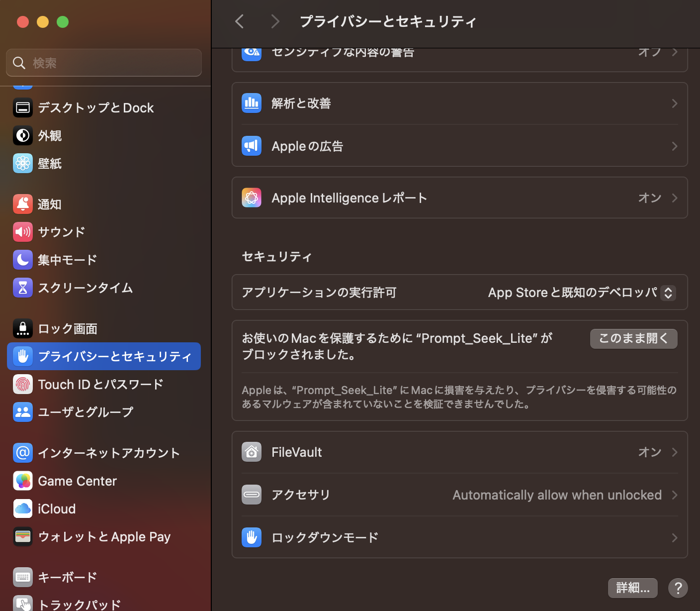Click the Automatically allow when unlocked value

557,495
